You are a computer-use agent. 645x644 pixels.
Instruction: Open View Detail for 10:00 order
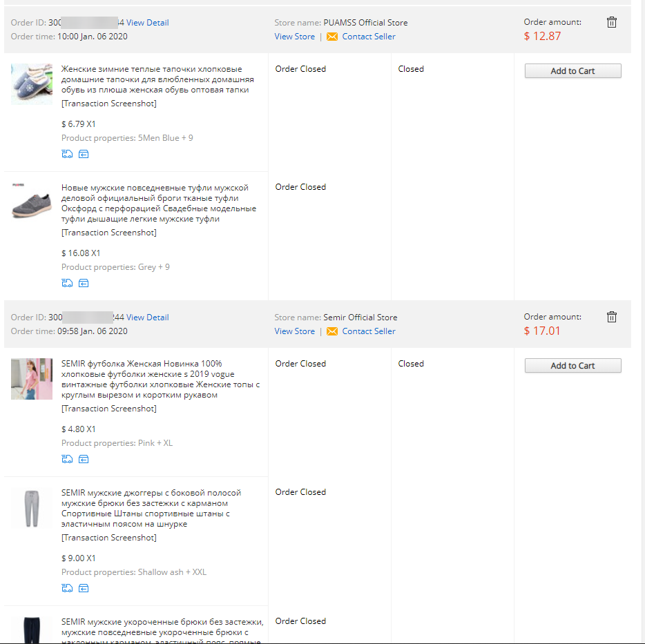coord(147,23)
